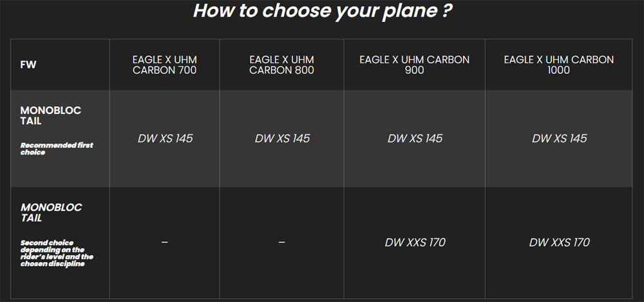Choose DW XS 145 under Carbon 1000
The image size is (644, 302).
coord(559,138)
